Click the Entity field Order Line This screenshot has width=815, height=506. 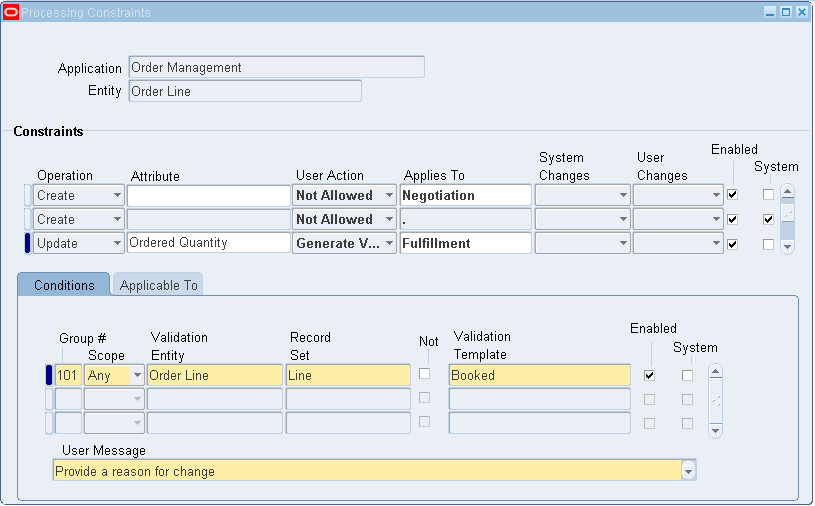tap(245, 91)
